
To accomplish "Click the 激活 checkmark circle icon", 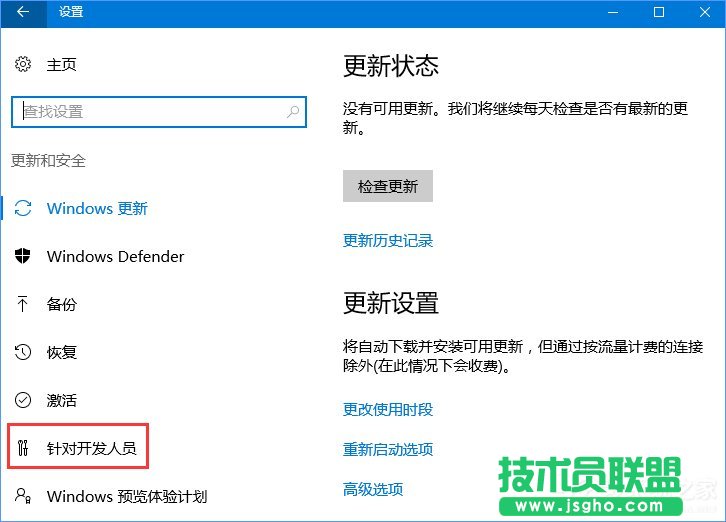I will click(x=23, y=400).
